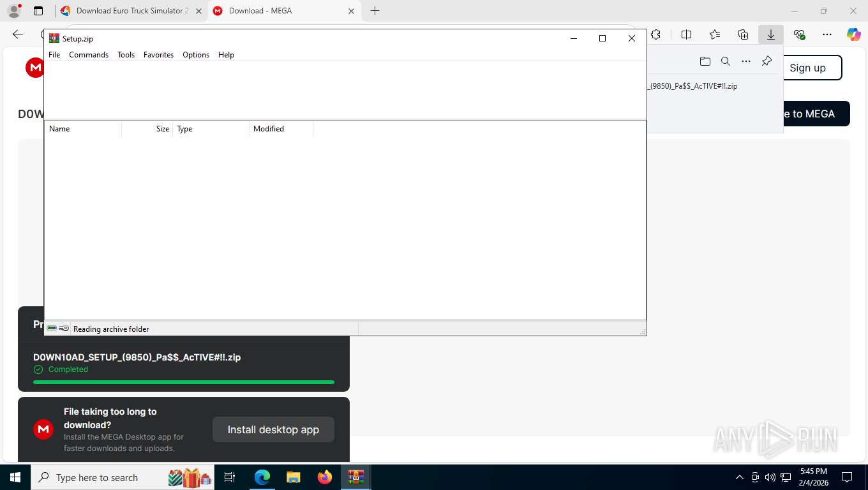Pin the downloads panel
Image resolution: width=868 pixels, height=490 pixels.
(x=767, y=61)
